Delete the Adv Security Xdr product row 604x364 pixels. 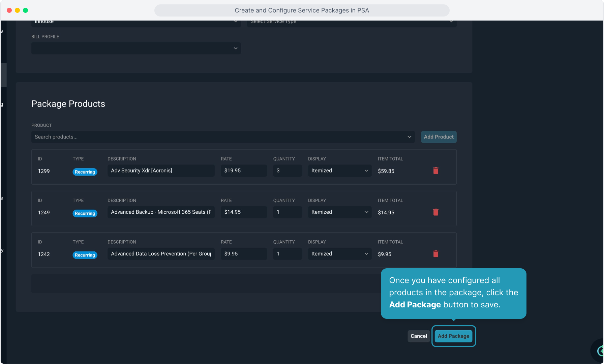(435, 171)
